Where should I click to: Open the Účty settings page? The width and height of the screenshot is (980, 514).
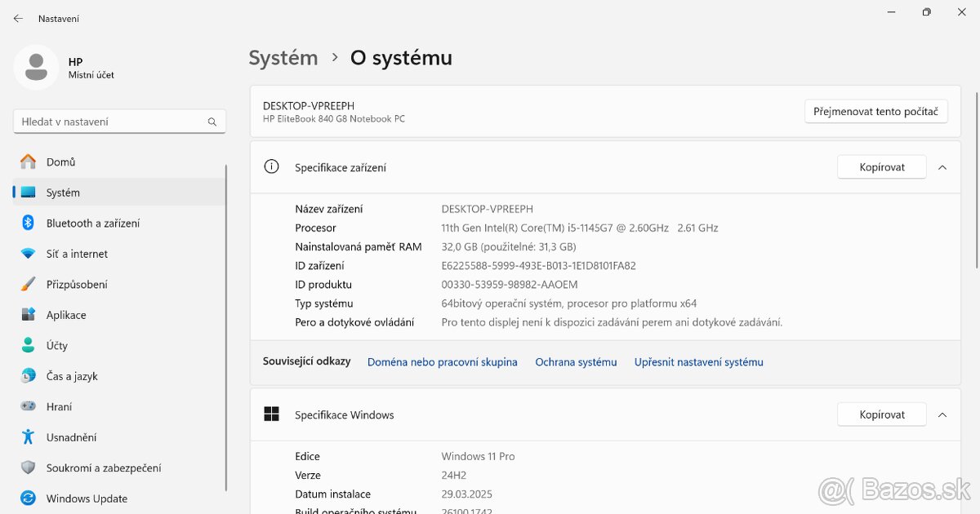(57, 345)
